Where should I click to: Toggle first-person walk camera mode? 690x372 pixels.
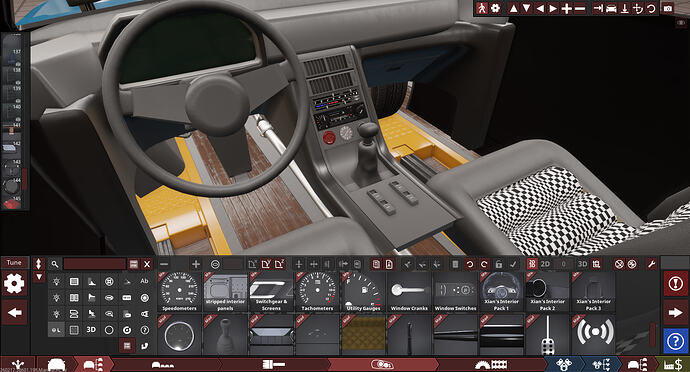[482, 8]
